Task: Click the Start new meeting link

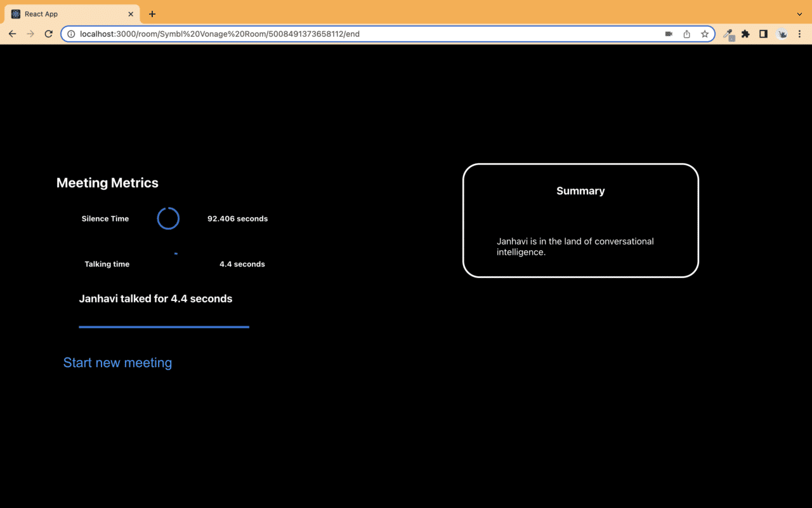Action: (x=117, y=363)
